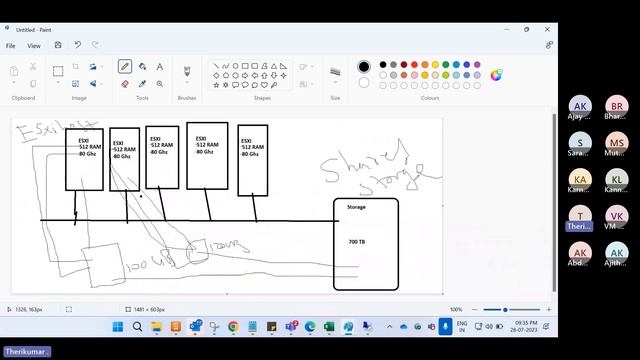Open File Explorer from the taskbar
This screenshot has height=360, width=640.
(x=156, y=327)
